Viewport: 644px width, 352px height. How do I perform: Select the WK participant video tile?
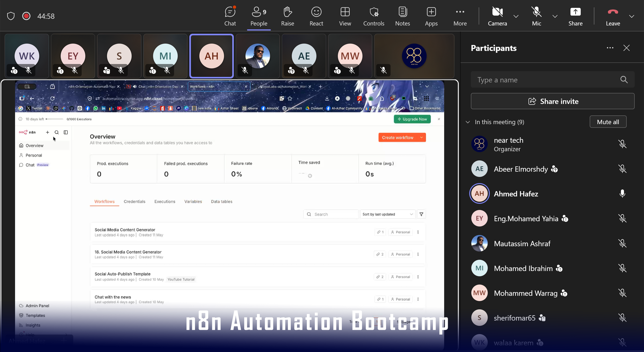(x=27, y=56)
